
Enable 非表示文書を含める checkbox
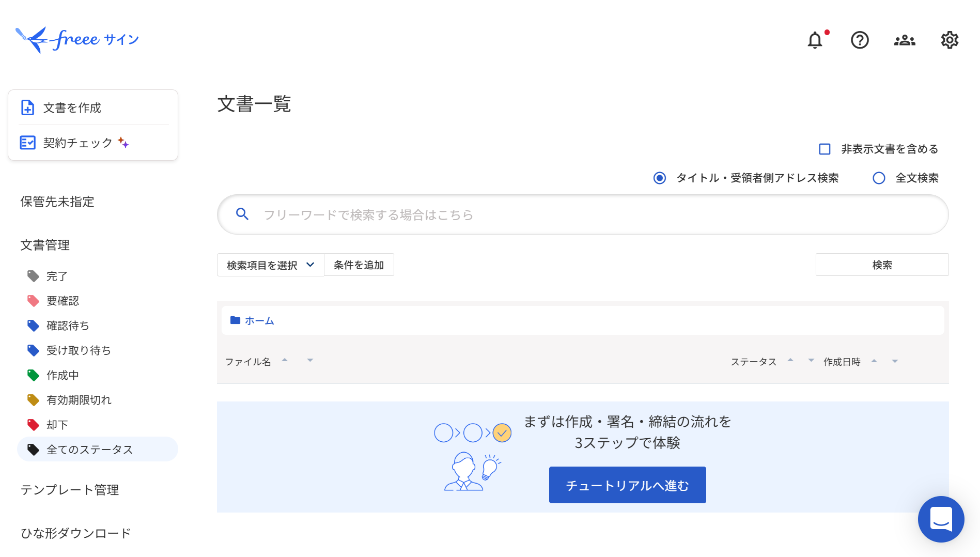click(x=825, y=149)
